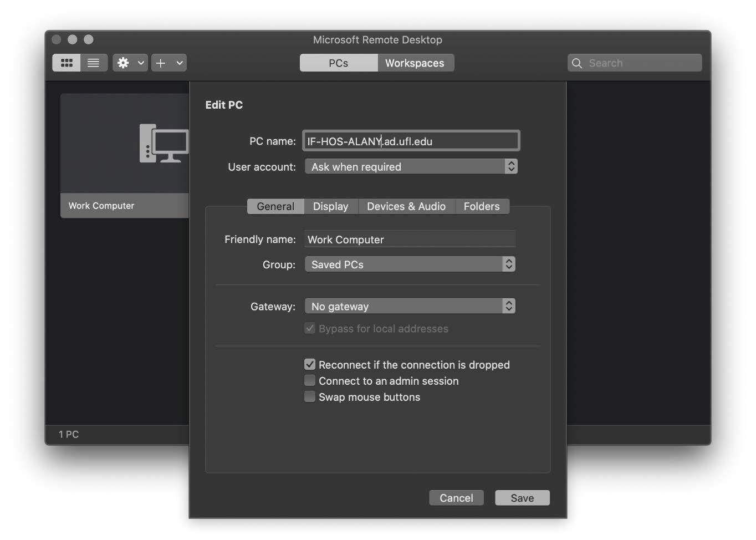Switch to the PCs tab
This screenshot has width=756, height=540.
tap(339, 63)
